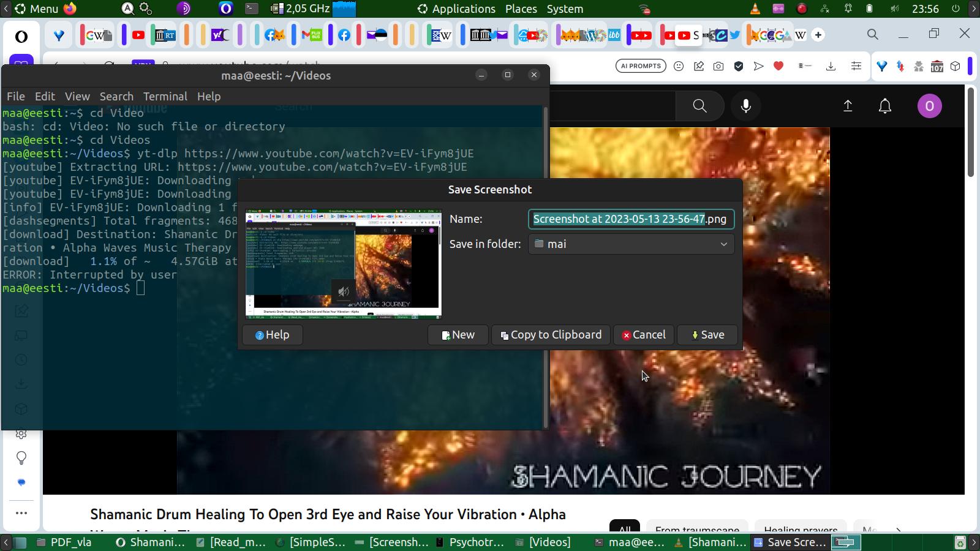980x551 pixels.
Task: Expand the 'Save in folder' dropdown
Action: tap(631, 244)
